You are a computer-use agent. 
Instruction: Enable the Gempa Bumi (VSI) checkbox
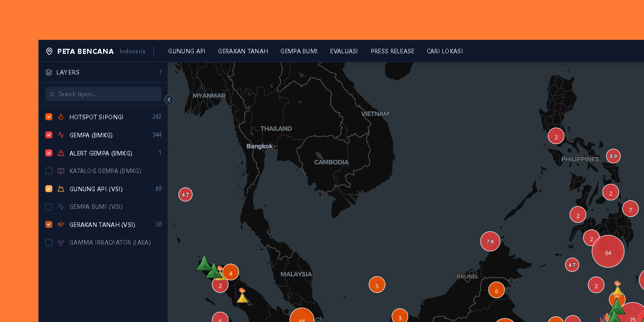coord(49,207)
